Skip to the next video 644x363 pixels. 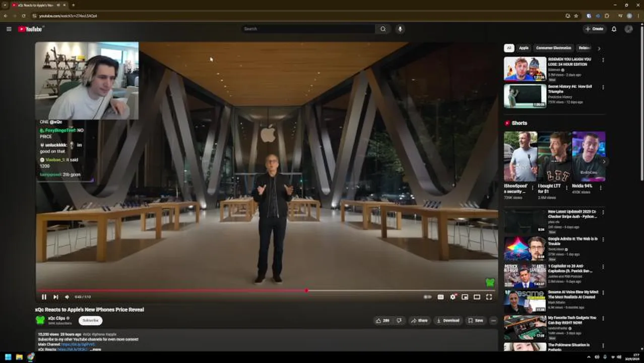click(x=55, y=297)
